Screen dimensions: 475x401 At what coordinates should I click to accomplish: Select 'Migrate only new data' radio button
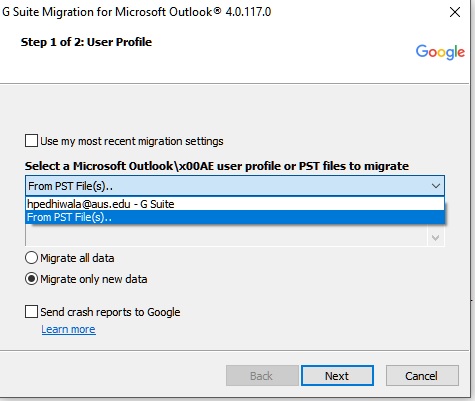tap(31, 279)
